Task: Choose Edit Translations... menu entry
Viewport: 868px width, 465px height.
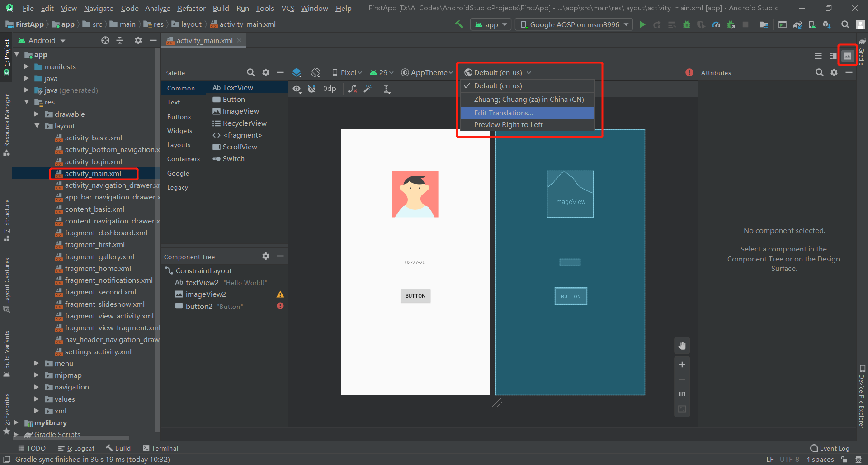Action: pyautogui.click(x=528, y=113)
